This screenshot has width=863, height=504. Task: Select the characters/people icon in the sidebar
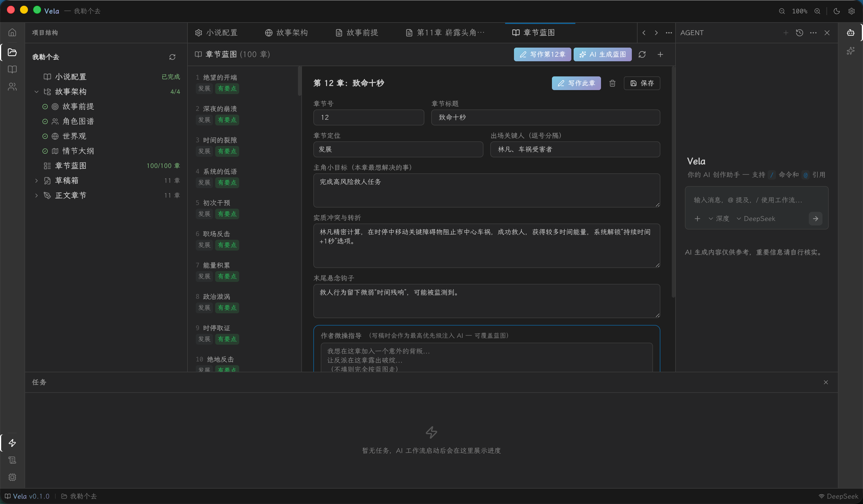pos(12,87)
